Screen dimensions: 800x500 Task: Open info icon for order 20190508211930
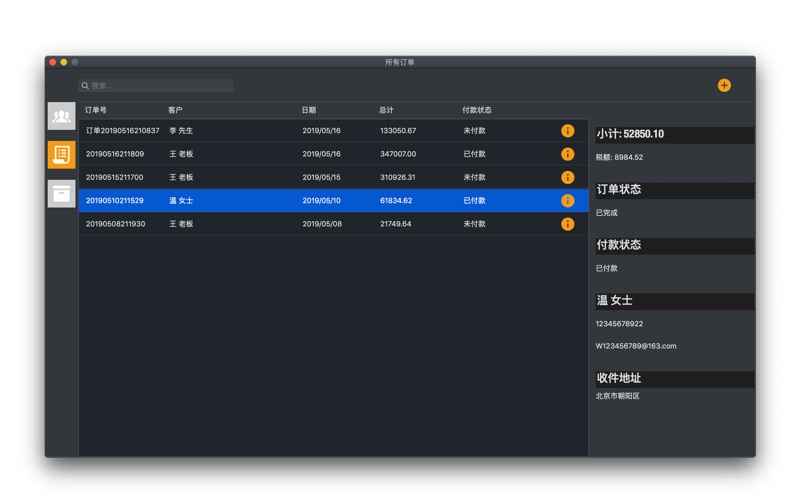567,224
